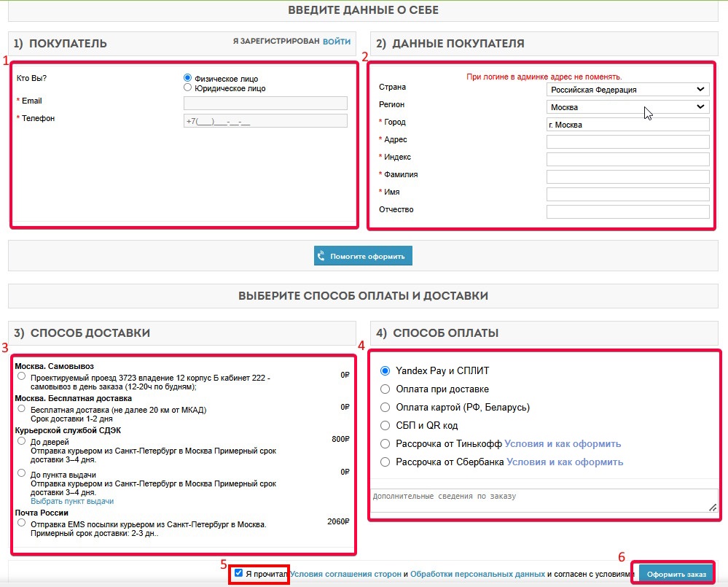Select Почта России EMS delivery option

21,523
